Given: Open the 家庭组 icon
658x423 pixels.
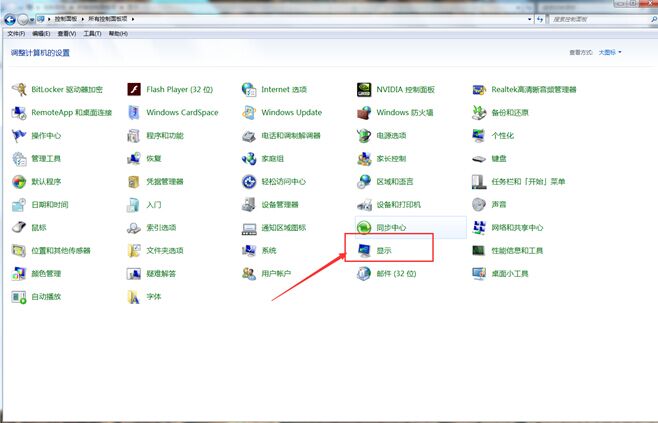Looking at the screenshot, I should pyautogui.click(x=249, y=159).
